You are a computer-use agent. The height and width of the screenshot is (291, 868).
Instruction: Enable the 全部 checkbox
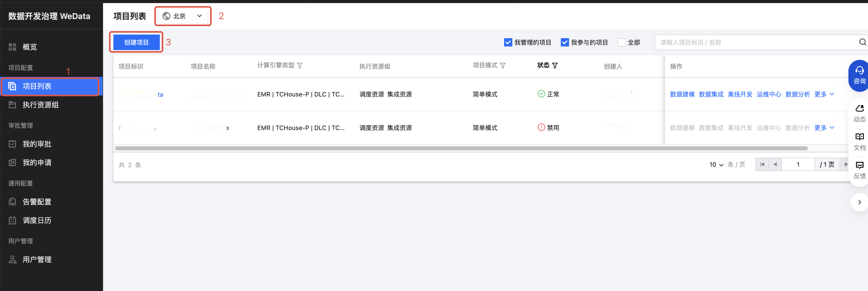coord(621,43)
